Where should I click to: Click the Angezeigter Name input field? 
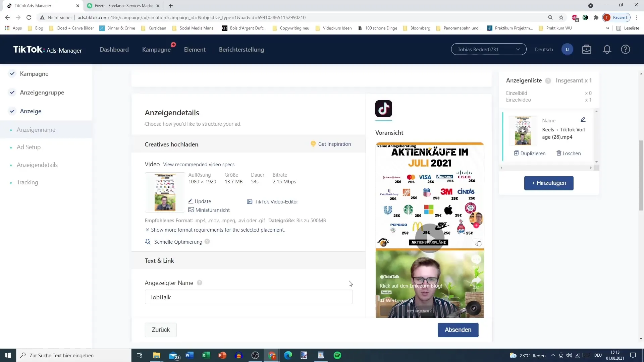point(249,297)
